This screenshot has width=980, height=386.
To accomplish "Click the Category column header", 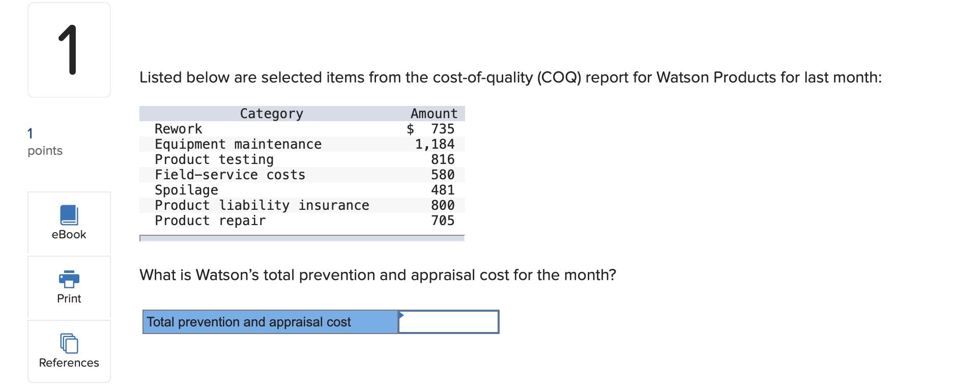I will 271,113.
